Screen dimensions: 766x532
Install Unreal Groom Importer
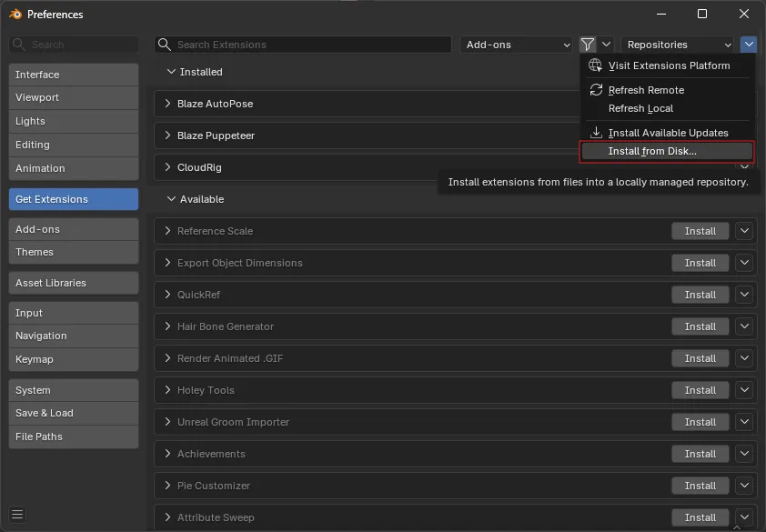(x=700, y=422)
